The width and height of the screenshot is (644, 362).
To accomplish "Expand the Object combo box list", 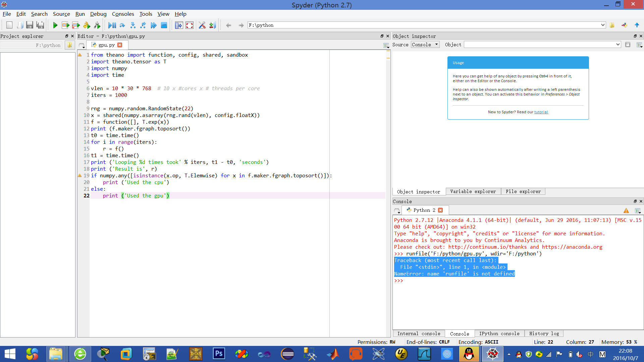I will click(618, 45).
